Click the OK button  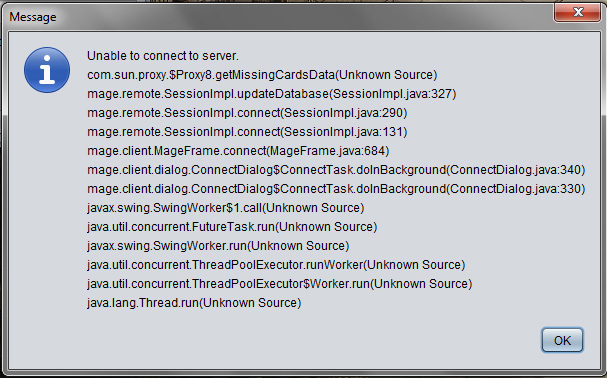[x=562, y=340]
